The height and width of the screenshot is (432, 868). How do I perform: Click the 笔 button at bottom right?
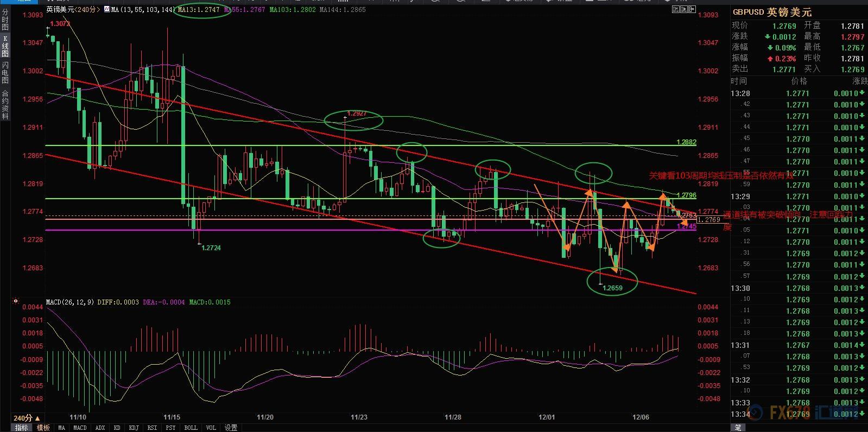pyautogui.click(x=738, y=428)
